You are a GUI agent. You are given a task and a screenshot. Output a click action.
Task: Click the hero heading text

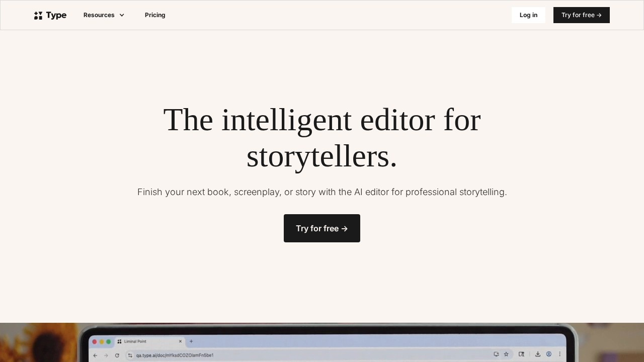pyautogui.click(x=322, y=138)
